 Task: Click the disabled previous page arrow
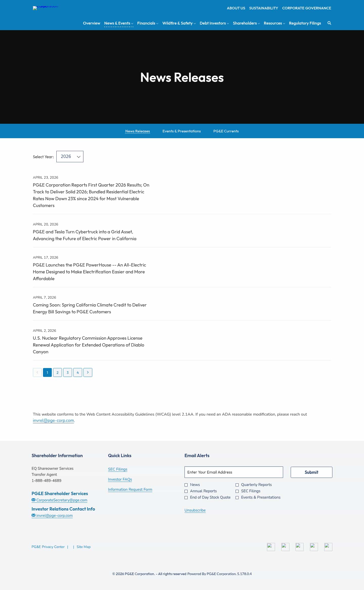tap(37, 372)
